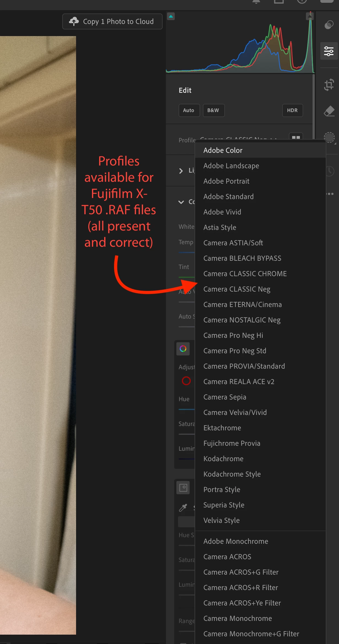Select Camera ACROS+Ye Filter profile
The width and height of the screenshot is (339, 644).
(x=260, y=603)
